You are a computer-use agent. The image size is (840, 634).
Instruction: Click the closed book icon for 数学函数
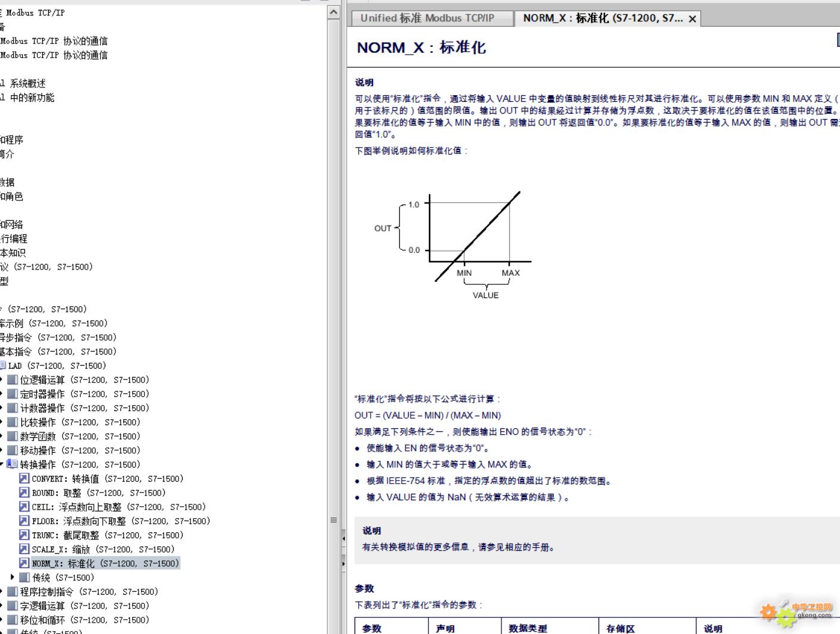(x=12, y=436)
